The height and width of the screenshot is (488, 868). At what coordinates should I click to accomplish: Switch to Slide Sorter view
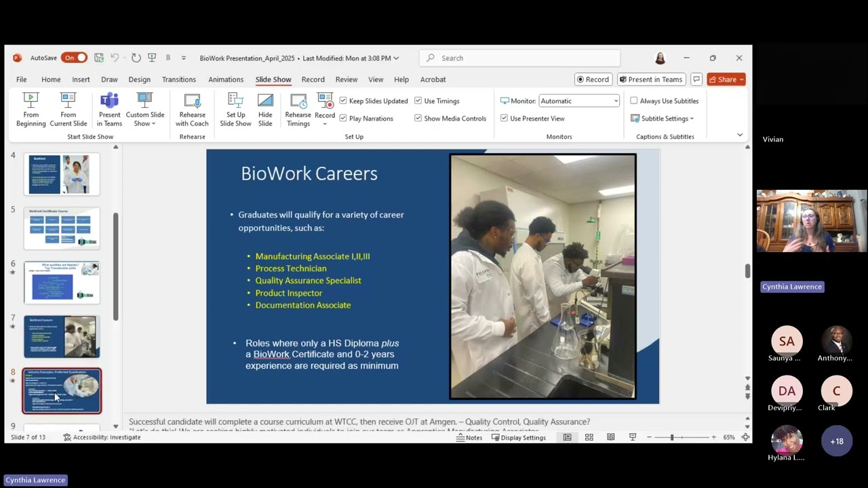pyautogui.click(x=589, y=437)
